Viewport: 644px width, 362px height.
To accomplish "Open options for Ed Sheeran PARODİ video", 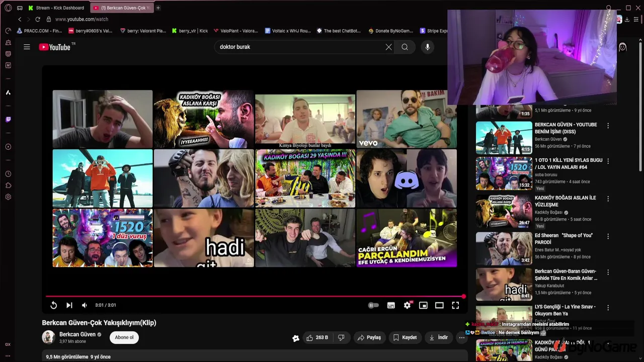I will click(x=608, y=236).
